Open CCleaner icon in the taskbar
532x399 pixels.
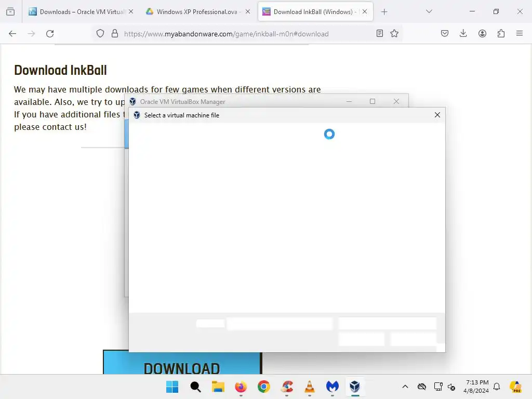click(x=287, y=387)
